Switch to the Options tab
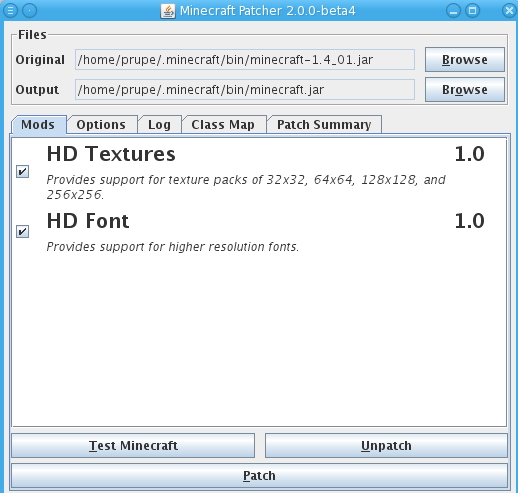The height and width of the screenshot is (493, 518). tap(101, 125)
